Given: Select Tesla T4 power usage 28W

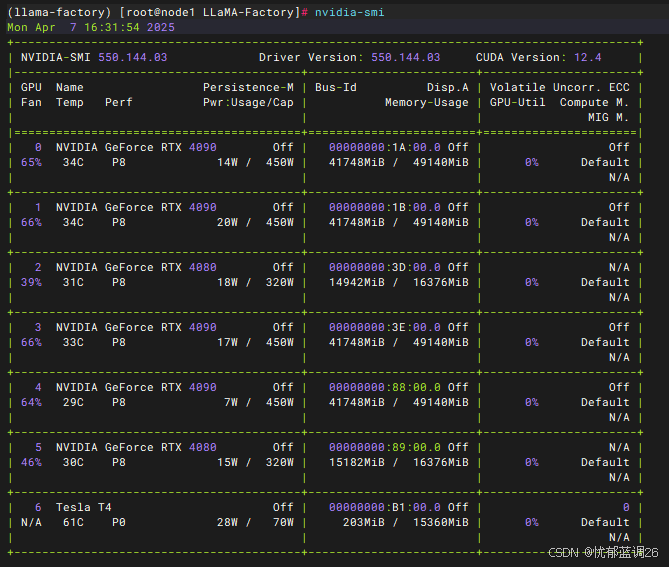Looking at the screenshot, I should click(227, 522).
